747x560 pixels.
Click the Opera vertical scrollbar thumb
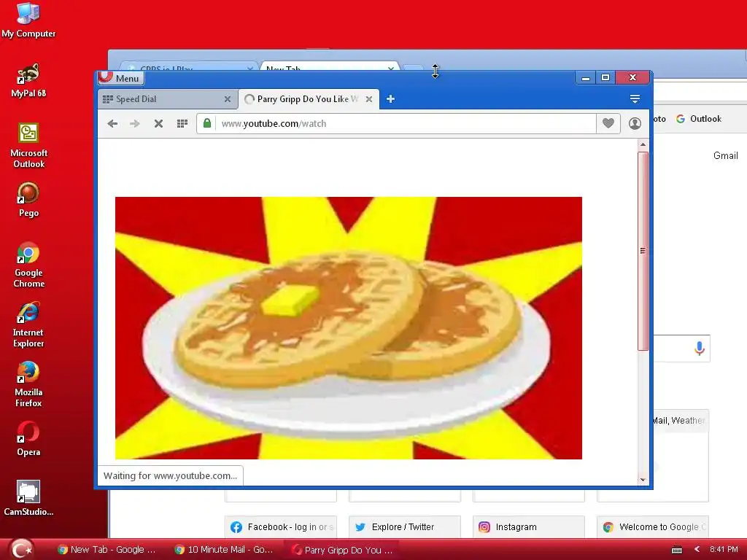coord(643,251)
